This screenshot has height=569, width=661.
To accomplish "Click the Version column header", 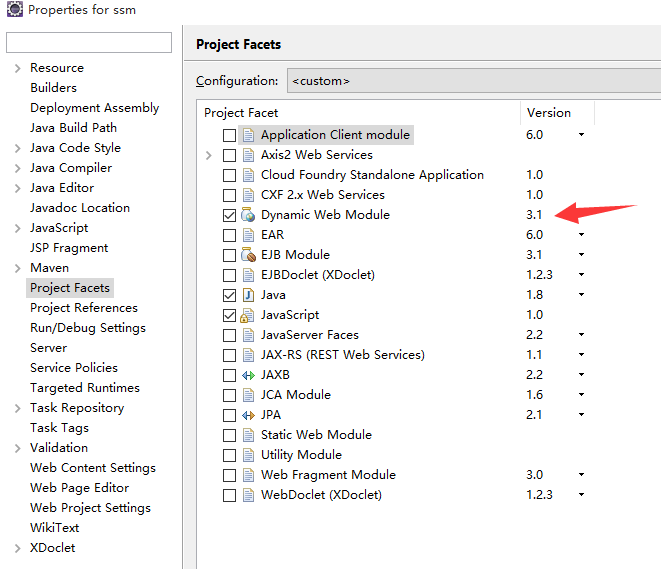I will (549, 113).
